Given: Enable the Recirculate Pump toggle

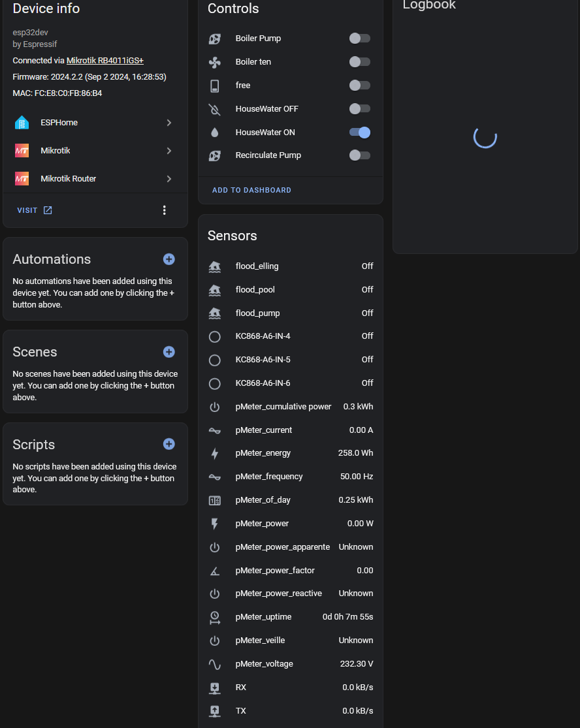Looking at the screenshot, I should point(359,155).
